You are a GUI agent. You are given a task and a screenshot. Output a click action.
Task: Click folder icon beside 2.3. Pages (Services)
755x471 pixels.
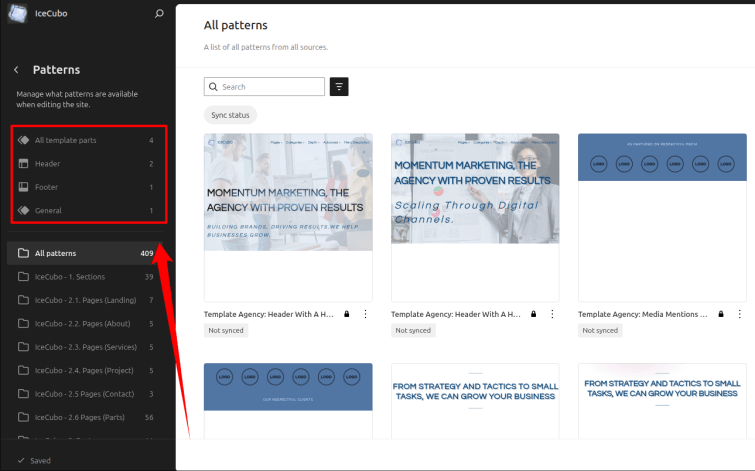pos(23,347)
